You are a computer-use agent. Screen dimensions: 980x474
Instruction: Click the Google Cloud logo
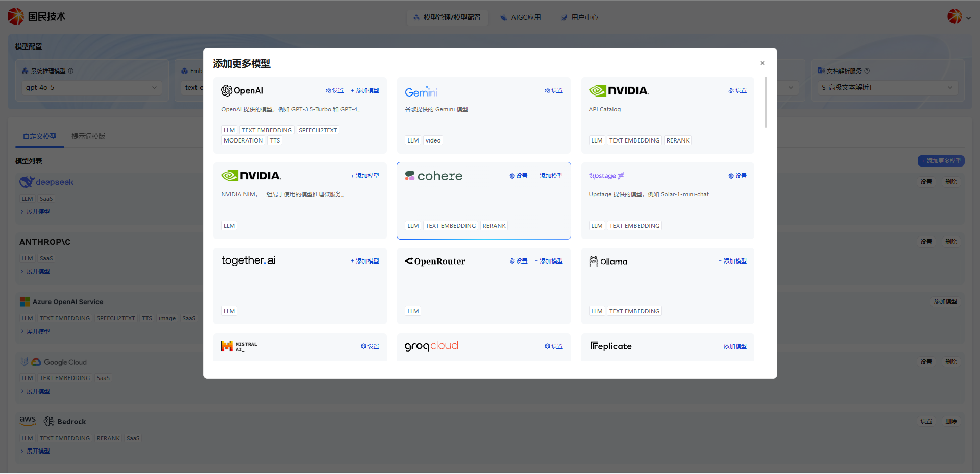54,362
